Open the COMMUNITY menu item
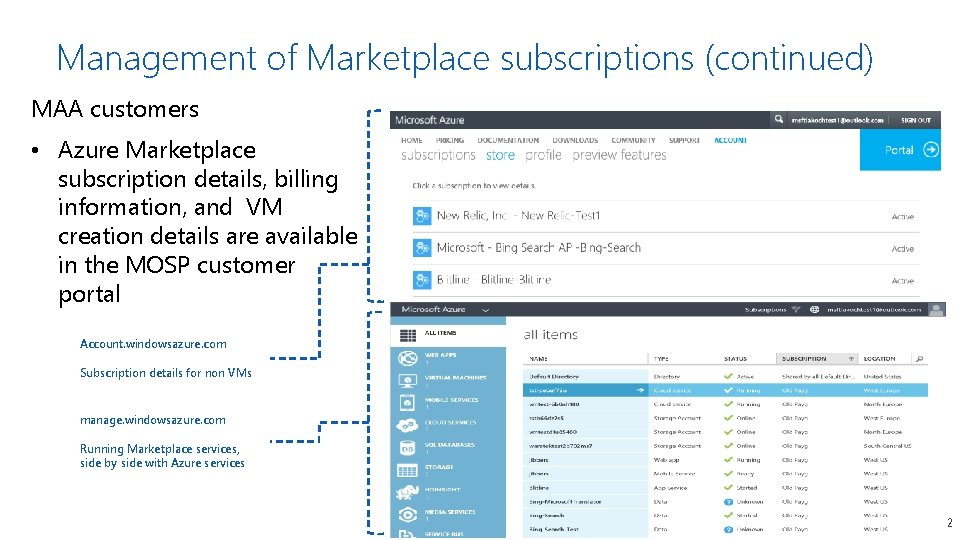960x540 pixels. pyautogui.click(x=633, y=140)
